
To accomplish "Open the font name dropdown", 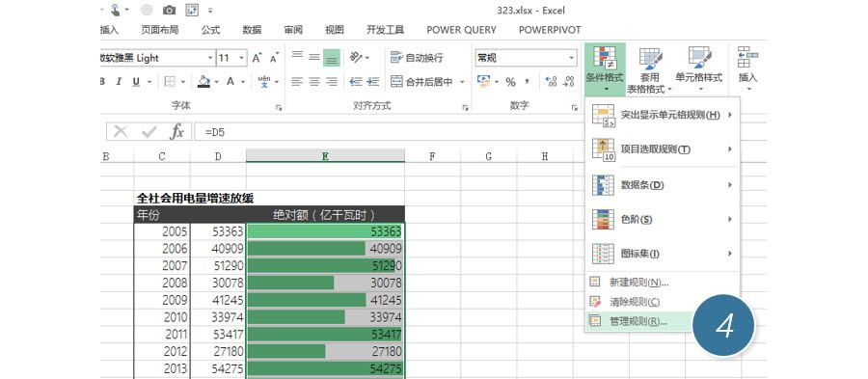I will tap(210, 58).
